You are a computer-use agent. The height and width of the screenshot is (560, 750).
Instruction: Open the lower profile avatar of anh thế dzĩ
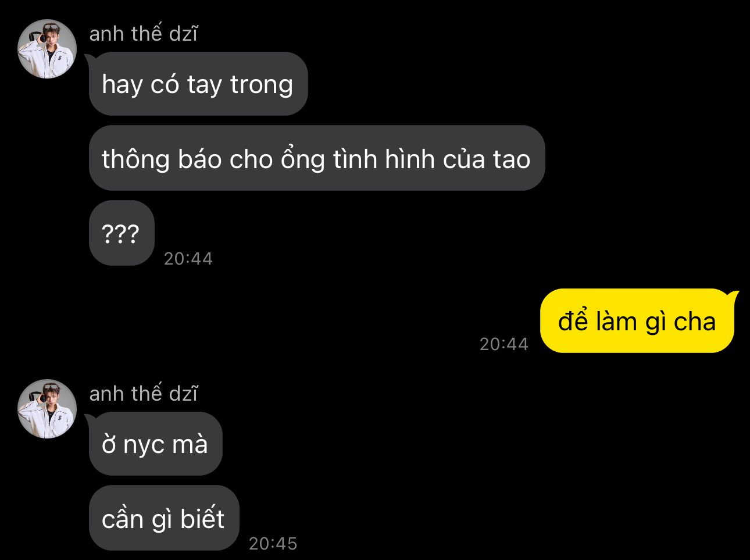click(x=47, y=409)
